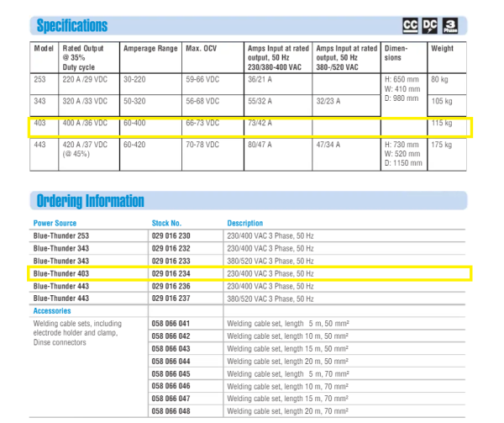Select rated output 400 A /36 VDC
The image size is (504, 423).
click(85, 123)
